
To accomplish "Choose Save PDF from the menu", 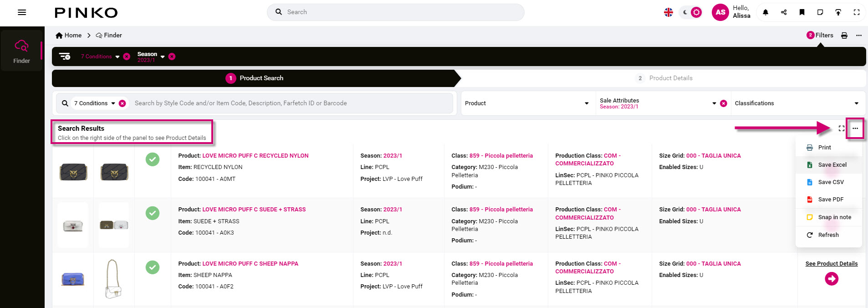I will click(829, 200).
